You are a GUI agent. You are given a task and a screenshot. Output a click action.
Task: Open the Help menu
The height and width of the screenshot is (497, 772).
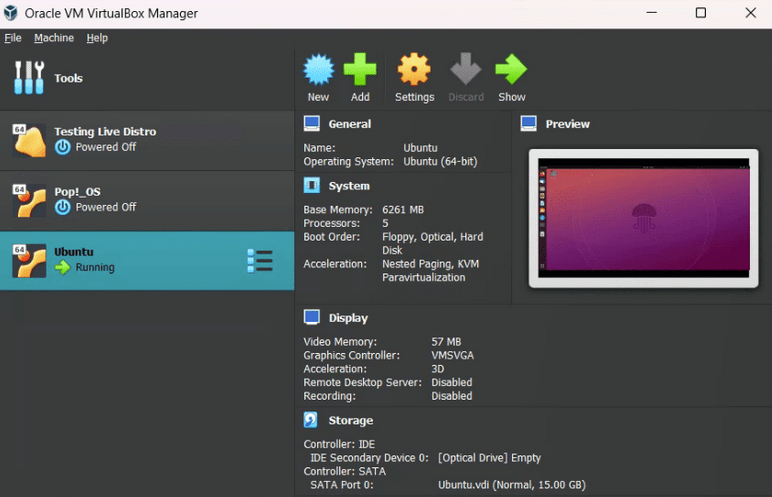click(x=97, y=38)
